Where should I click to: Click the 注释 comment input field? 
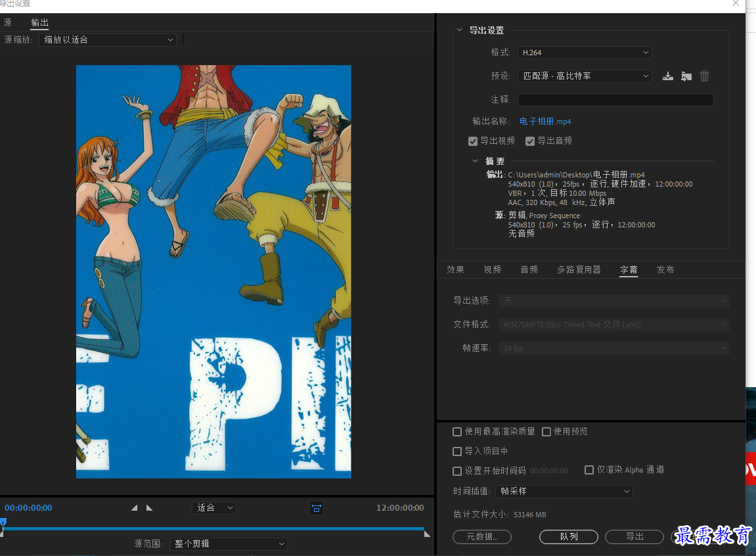pyautogui.click(x=615, y=100)
